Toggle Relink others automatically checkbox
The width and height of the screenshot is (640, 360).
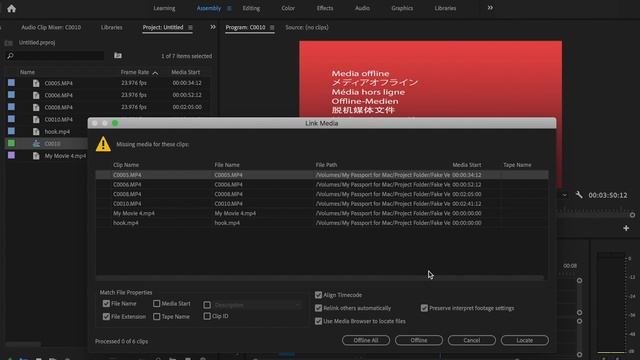tap(318, 308)
